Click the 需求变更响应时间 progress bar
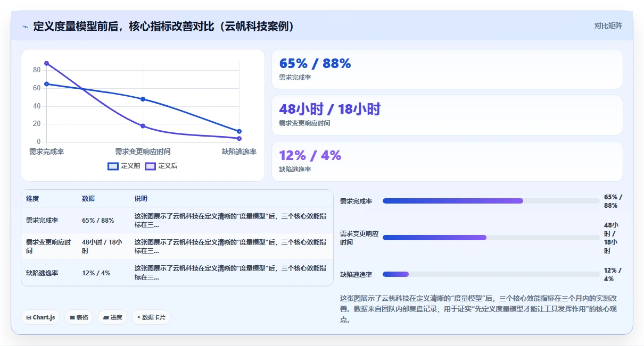This screenshot has height=346, width=644. [491, 238]
